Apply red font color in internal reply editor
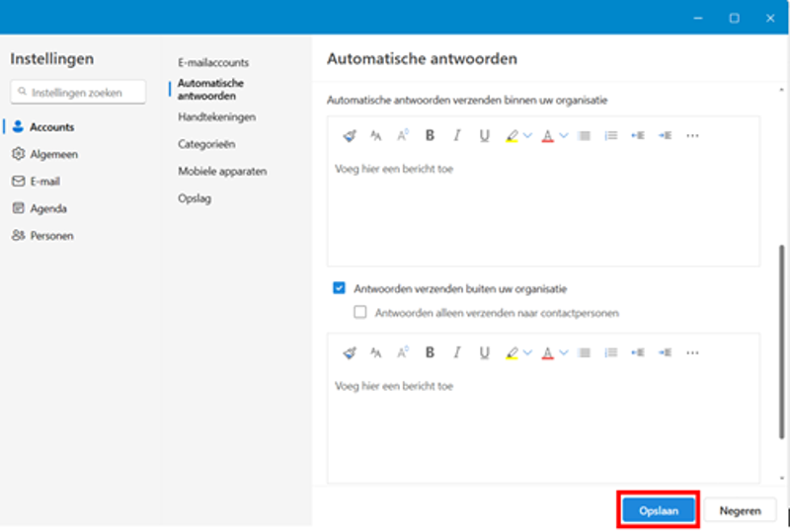790x532 pixels. [547, 135]
